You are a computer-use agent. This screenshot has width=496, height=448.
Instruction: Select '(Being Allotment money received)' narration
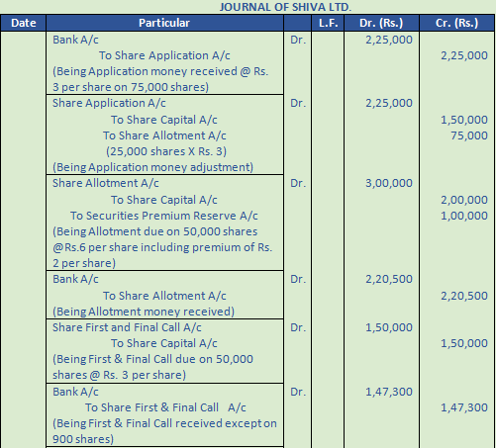point(144,312)
